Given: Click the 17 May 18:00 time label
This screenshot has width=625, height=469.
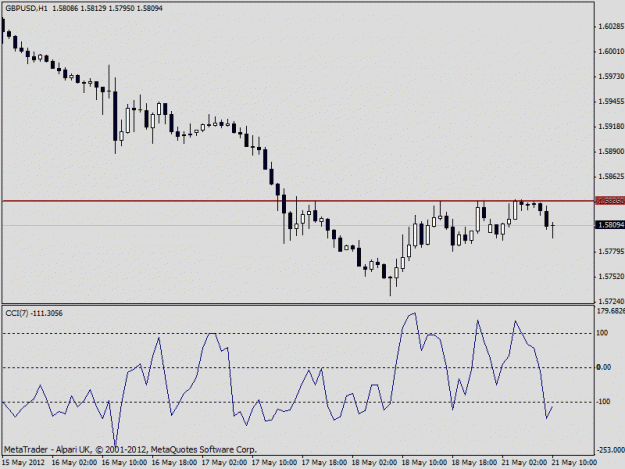Looking at the screenshot, I should click(324, 463).
